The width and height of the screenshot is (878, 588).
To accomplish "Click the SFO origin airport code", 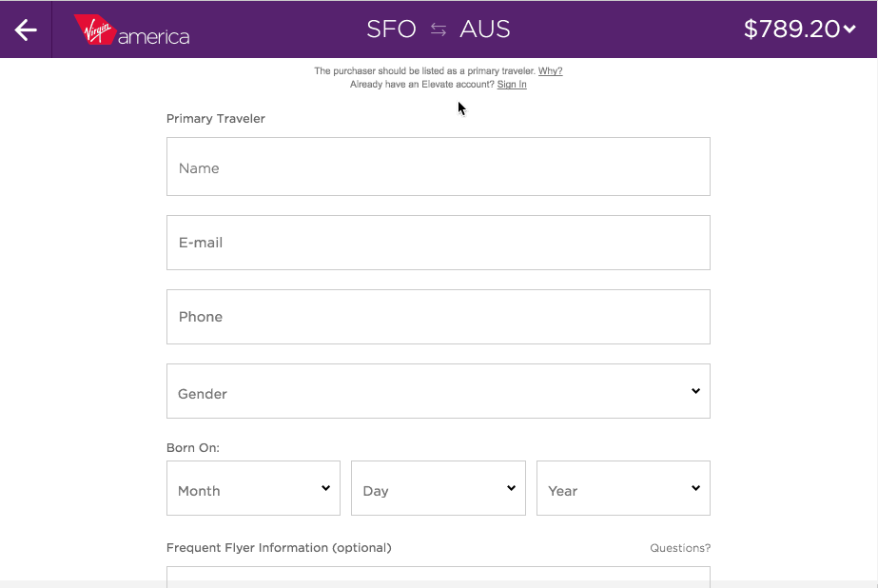I will (x=391, y=29).
